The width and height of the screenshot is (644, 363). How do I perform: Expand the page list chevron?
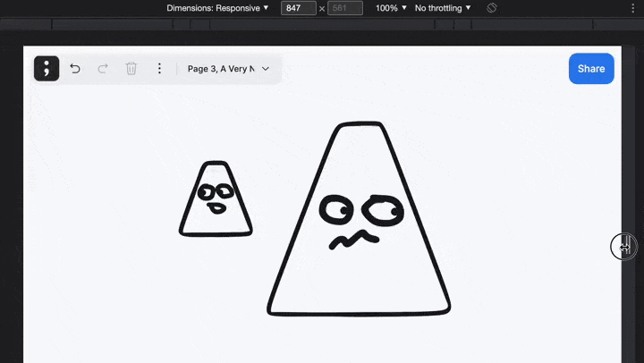pos(266,69)
